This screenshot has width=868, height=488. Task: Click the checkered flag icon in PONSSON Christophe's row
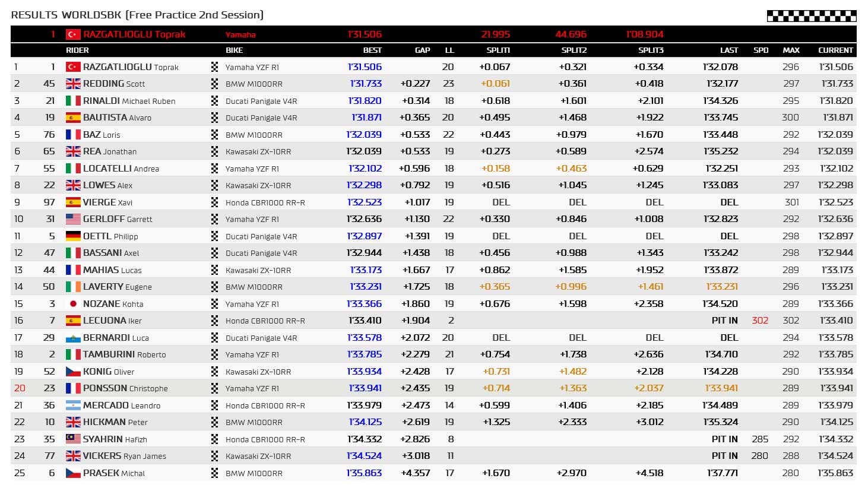[x=215, y=388]
